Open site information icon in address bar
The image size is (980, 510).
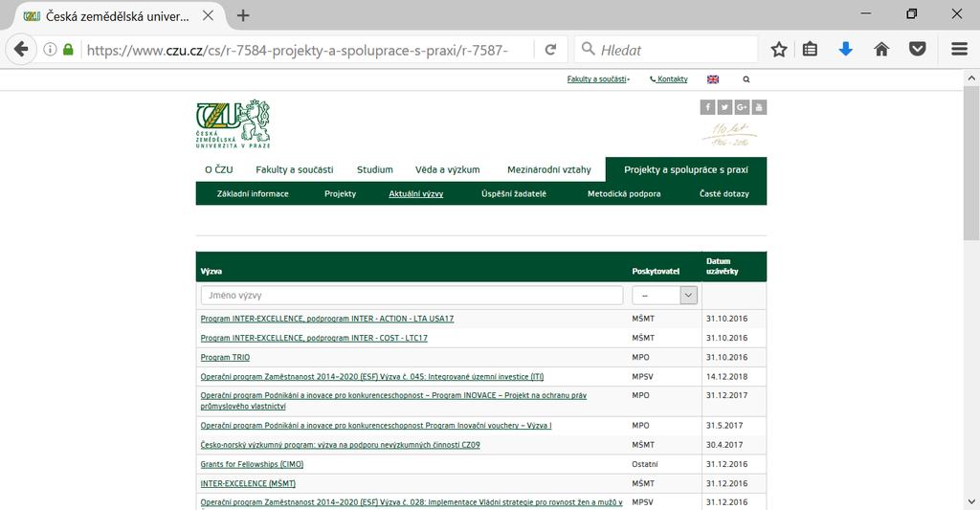click(x=50, y=50)
